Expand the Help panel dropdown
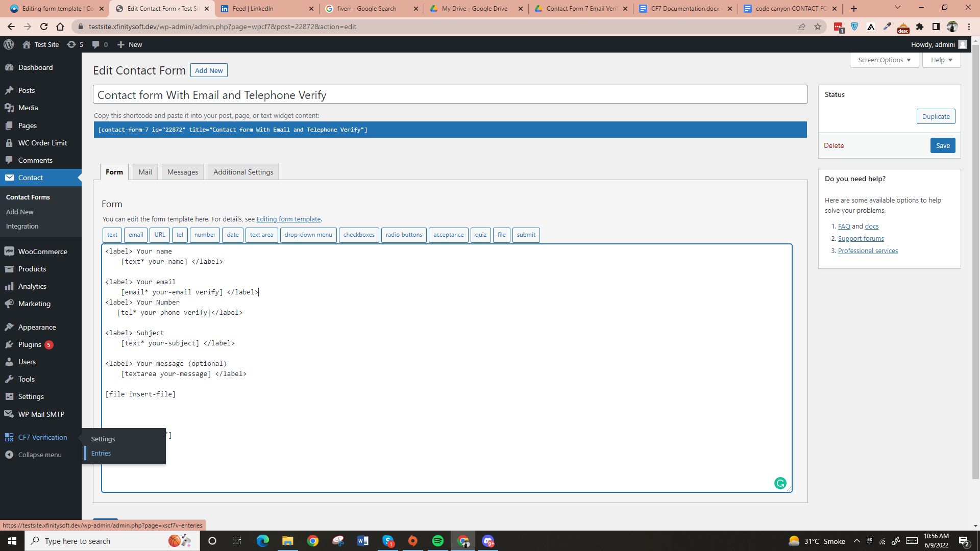980x551 pixels. [x=940, y=60]
